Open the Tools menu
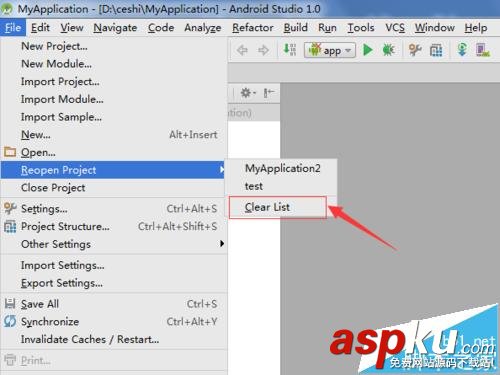Image resolution: width=500 pixels, height=375 pixels. point(361,28)
